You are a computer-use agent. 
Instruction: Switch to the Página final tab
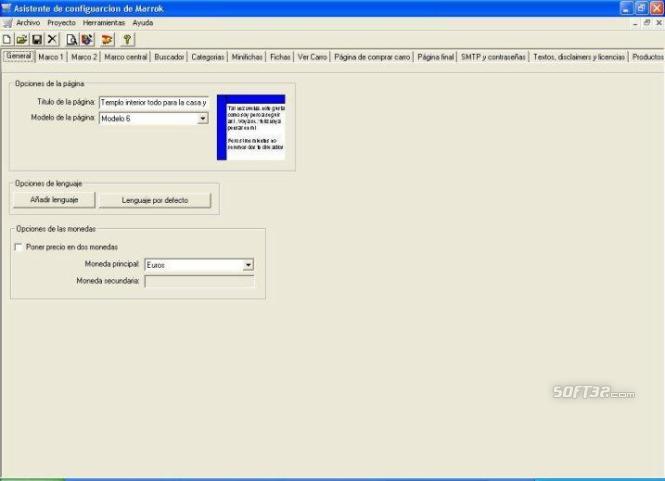(x=436, y=57)
